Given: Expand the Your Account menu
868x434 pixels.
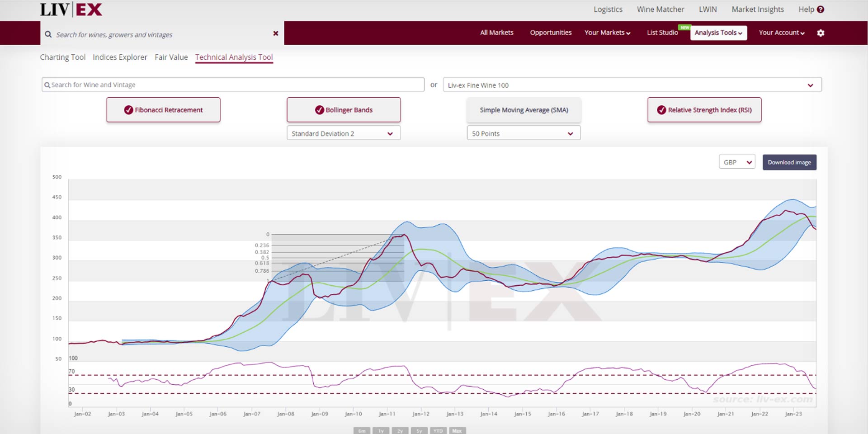Looking at the screenshot, I should (x=782, y=33).
